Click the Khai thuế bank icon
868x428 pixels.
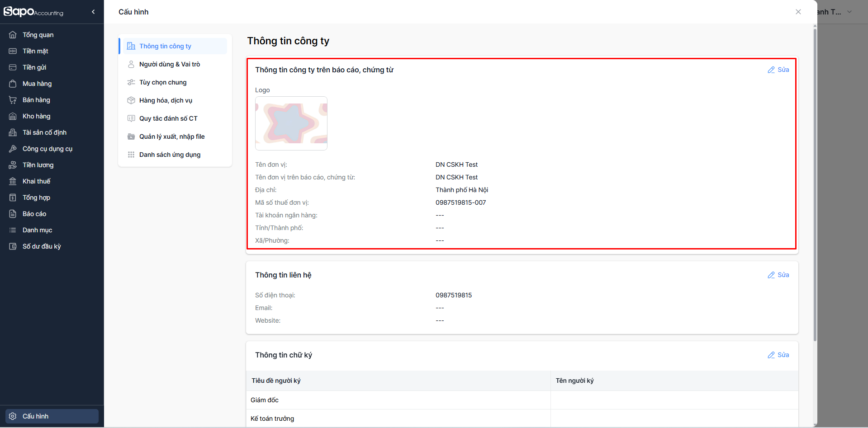(13, 181)
